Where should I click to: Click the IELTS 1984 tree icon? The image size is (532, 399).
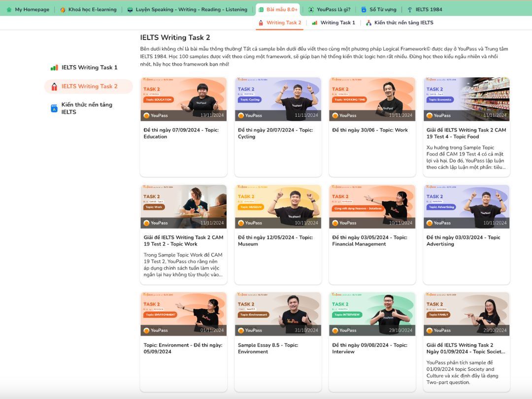410,9
